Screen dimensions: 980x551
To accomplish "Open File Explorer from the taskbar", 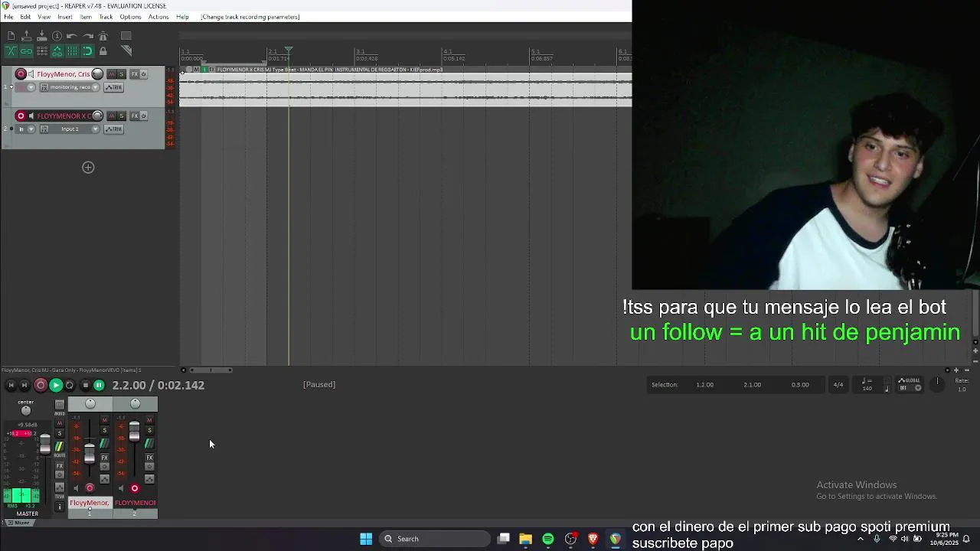I will point(525,539).
